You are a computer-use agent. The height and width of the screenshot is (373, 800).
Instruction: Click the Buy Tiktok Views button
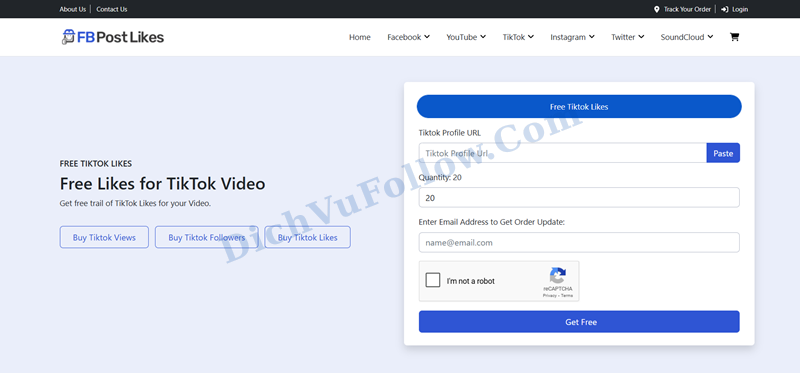point(104,237)
